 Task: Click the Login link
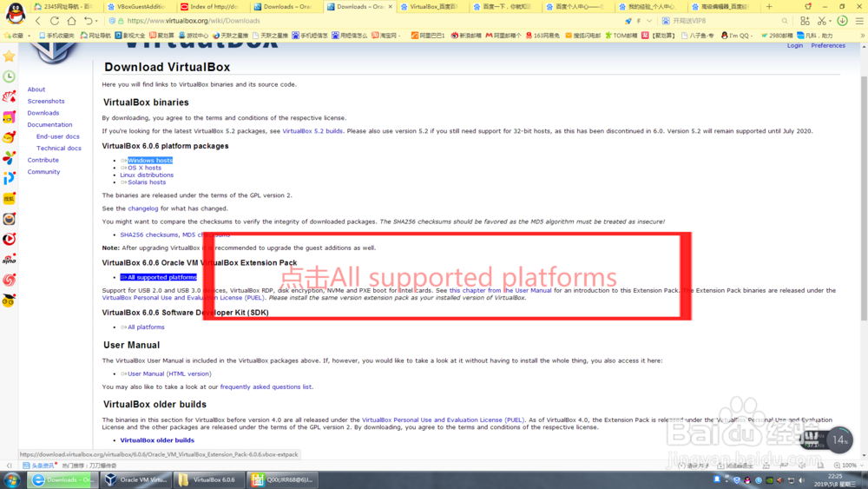[795, 46]
